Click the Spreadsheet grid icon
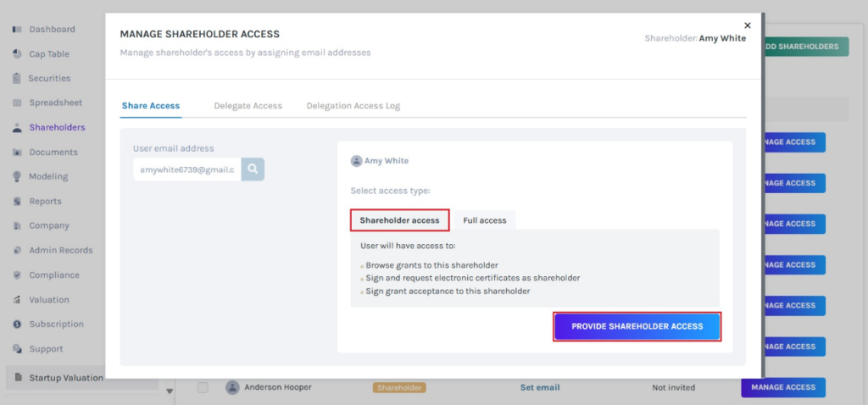Image resolution: width=868 pixels, height=405 pixels. [17, 103]
